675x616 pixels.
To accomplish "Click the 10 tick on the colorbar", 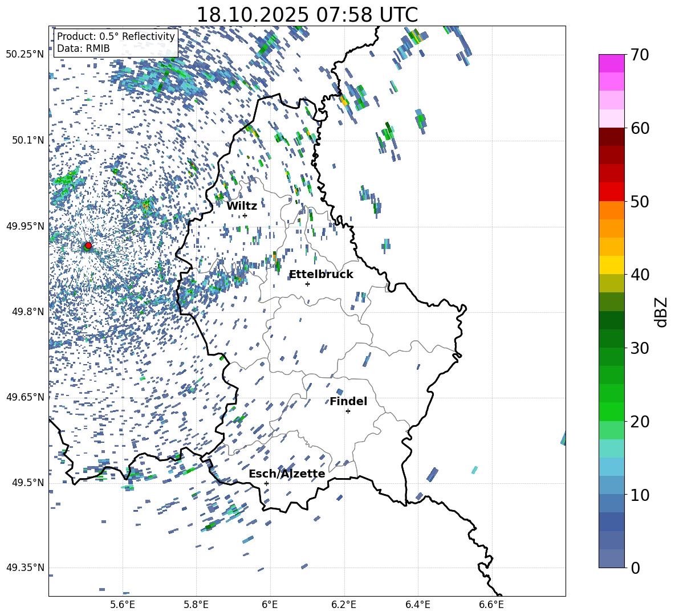I will tap(640, 495).
